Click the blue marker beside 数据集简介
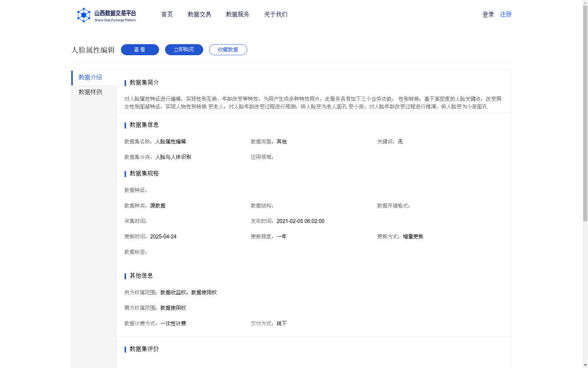588x368 pixels. [x=125, y=83]
